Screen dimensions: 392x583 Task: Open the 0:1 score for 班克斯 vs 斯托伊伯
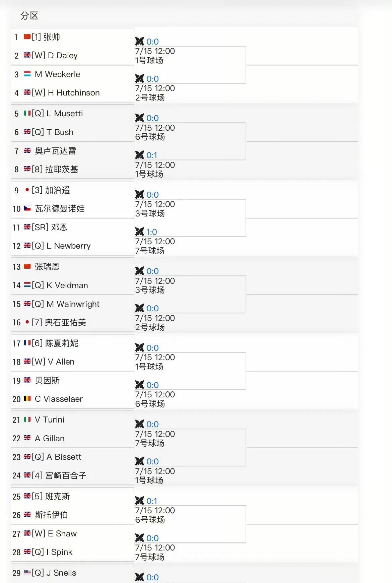pos(152,501)
